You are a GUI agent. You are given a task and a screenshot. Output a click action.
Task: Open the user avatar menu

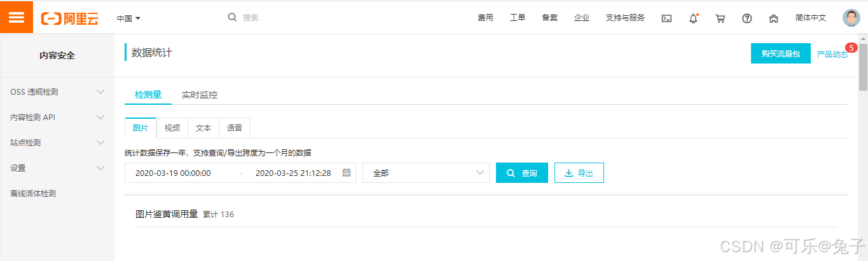[x=851, y=18]
